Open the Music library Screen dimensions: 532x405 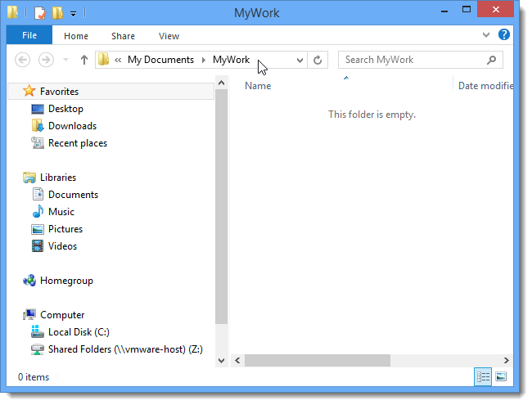61,212
